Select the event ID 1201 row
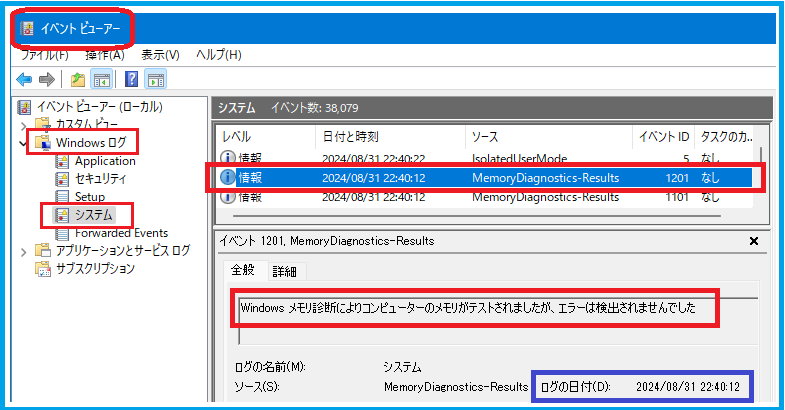Image resolution: width=785 pixels, height=410 pixels. click(x=485, y=178)
